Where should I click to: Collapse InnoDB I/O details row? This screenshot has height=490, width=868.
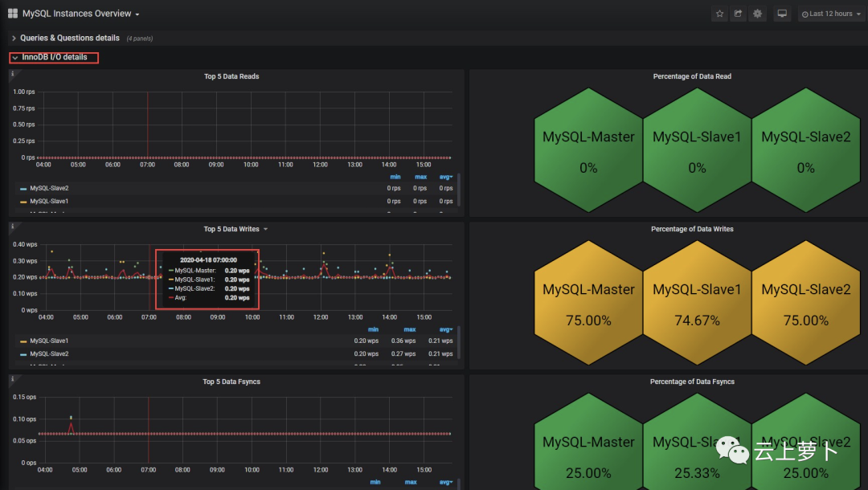[54, 57]
